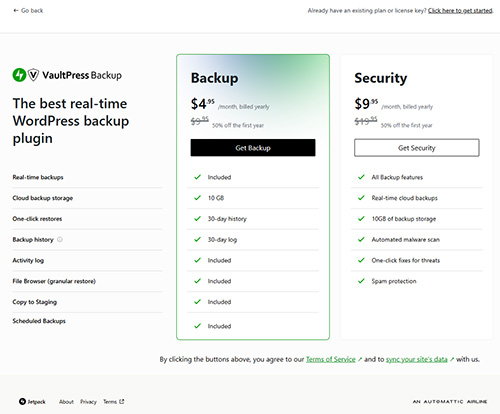The image size is (500, 414).
Task: Click the Backup plan title
Action: 215,78
